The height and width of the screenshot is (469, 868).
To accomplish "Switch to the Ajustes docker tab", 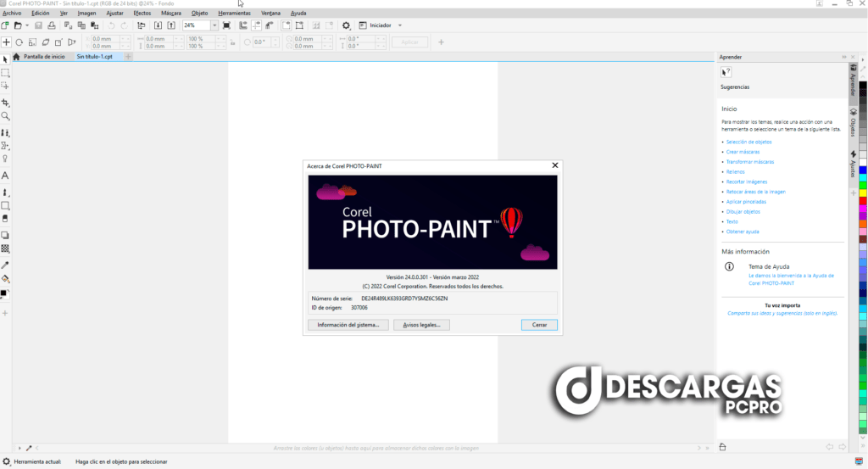I will (x=853, y=164).
